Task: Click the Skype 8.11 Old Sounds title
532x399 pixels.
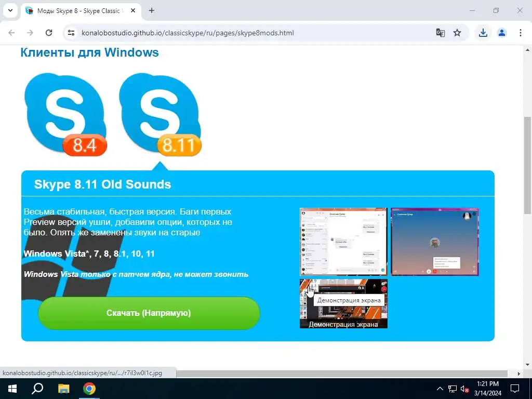Action: click(x=102, y=184)
